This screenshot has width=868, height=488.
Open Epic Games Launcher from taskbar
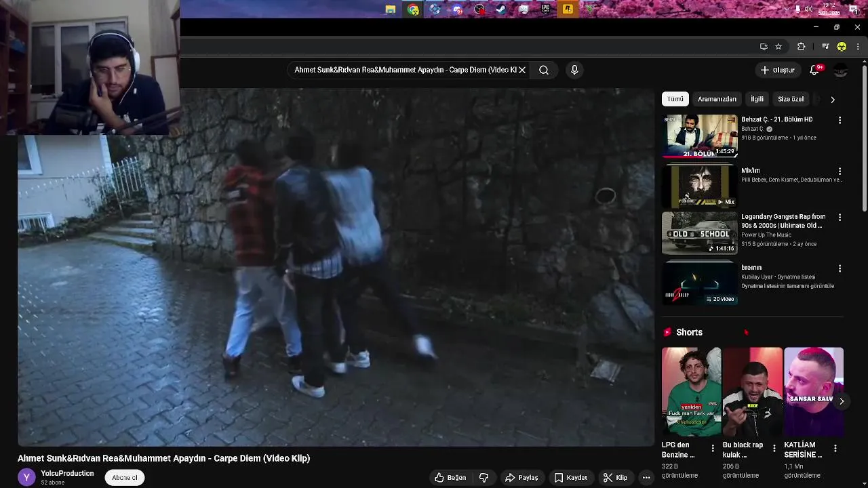(545, 9)
